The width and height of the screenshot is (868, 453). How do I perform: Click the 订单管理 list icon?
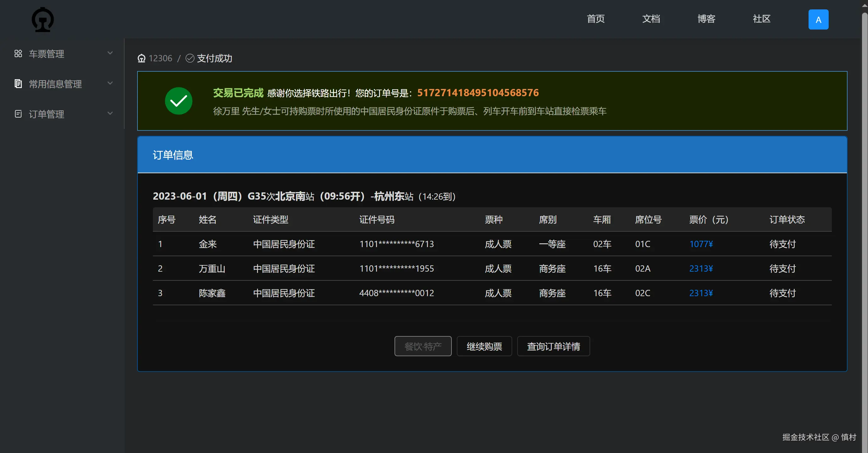pos(18,114)
